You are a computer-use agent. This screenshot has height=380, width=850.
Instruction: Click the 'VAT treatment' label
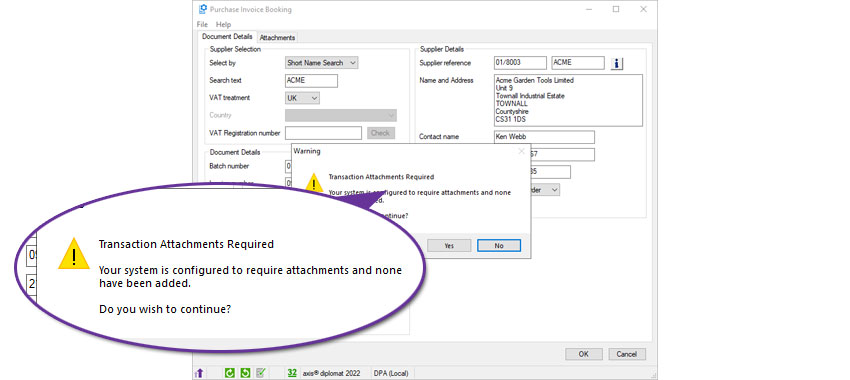tap(229, 98)
